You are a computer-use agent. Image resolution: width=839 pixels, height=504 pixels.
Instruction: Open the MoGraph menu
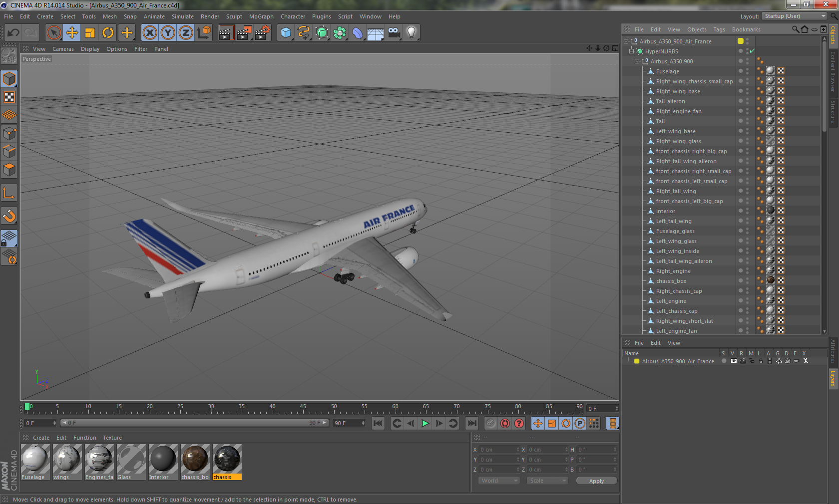click(x=261, y=16)
